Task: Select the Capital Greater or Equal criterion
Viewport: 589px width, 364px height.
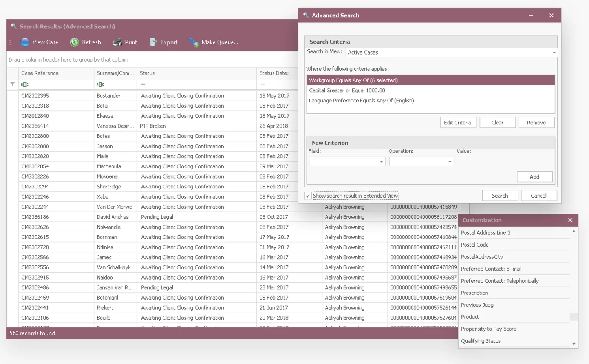Action: pyautogui.click(x=431, y=90)
